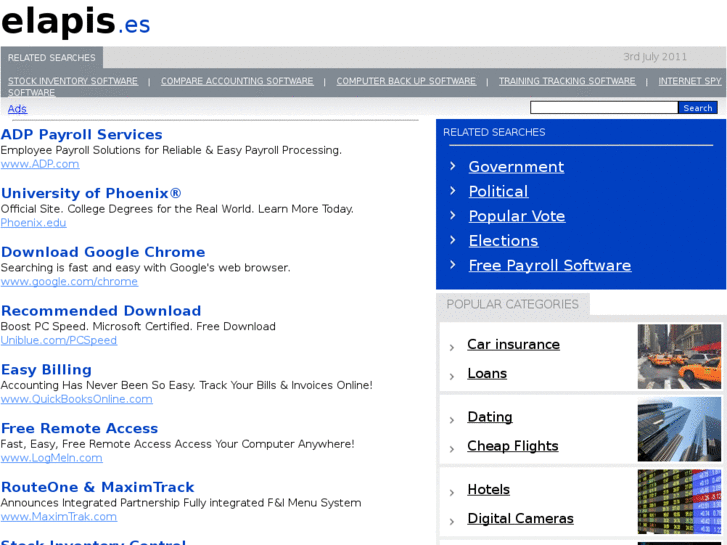Screen dimensions: 727x545
Task: Open the RouteOne & MaximTrack ad title
Action: tap(97, 487)
